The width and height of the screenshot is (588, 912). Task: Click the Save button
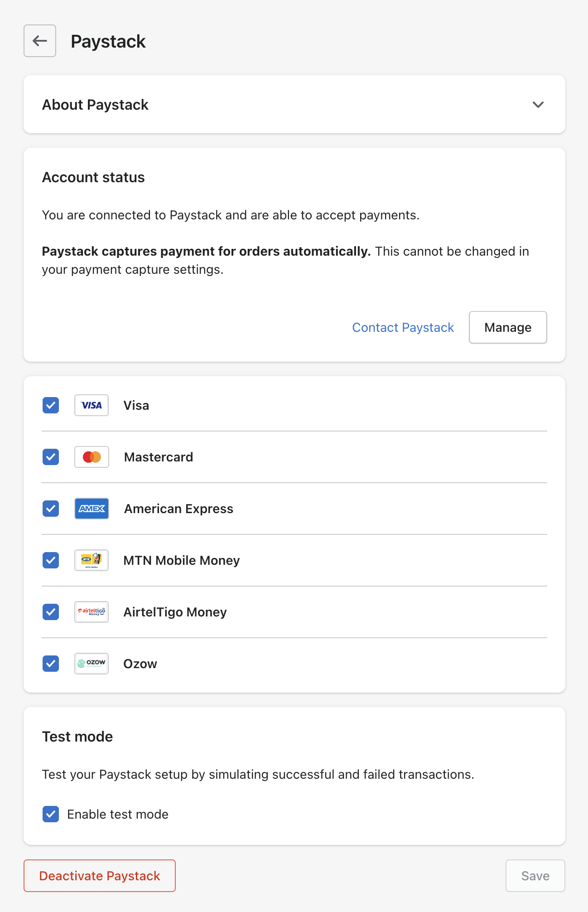click(x=535, y=876)
